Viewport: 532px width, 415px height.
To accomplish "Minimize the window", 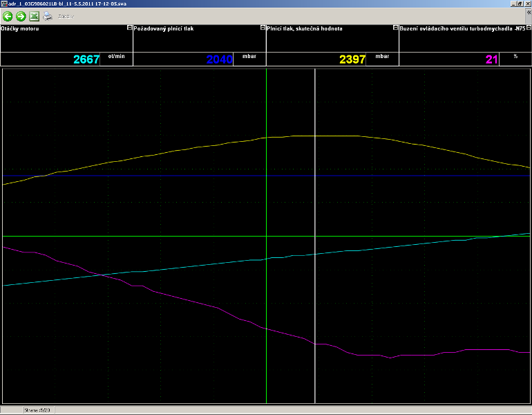I will [x=513, y=3].
